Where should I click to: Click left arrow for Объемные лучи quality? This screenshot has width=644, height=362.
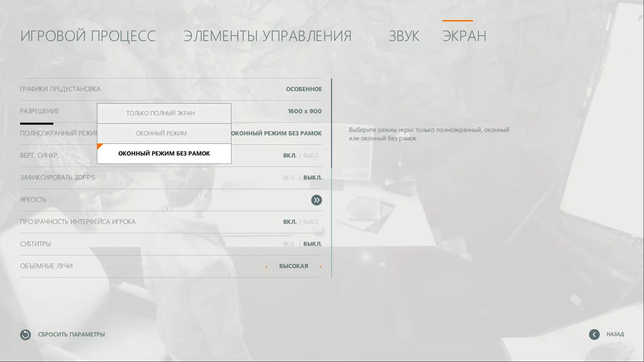266,266
